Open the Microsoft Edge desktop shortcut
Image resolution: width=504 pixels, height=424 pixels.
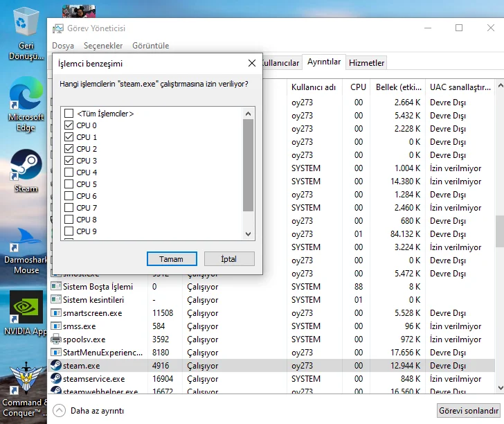(x=26, y=104)
